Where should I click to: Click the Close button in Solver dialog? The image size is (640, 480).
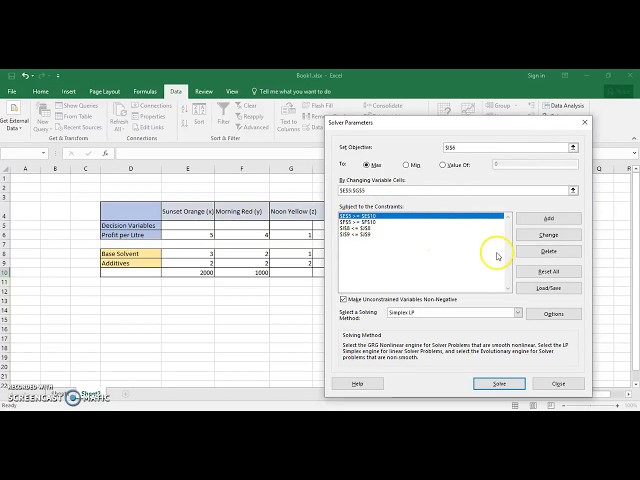tap(558, 384)
